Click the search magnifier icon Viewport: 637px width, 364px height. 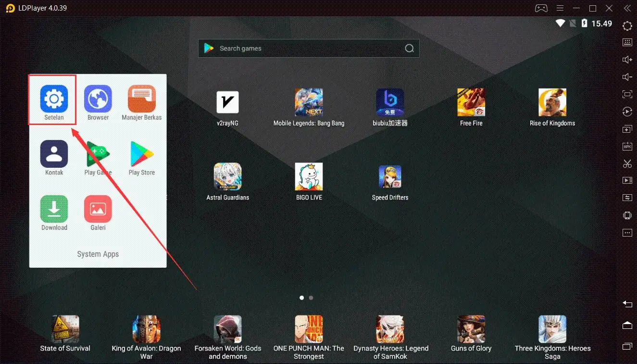409,49
